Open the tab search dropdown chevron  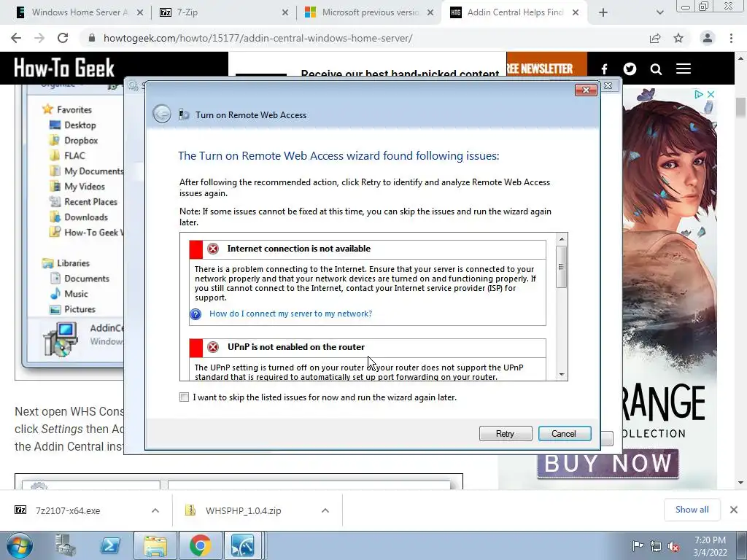[x=659, y=12]
